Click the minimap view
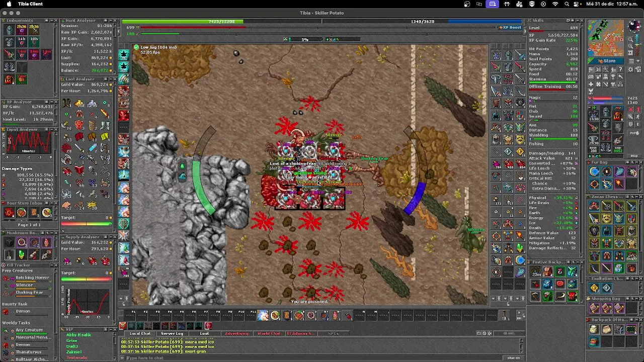 tap(606, 38)
